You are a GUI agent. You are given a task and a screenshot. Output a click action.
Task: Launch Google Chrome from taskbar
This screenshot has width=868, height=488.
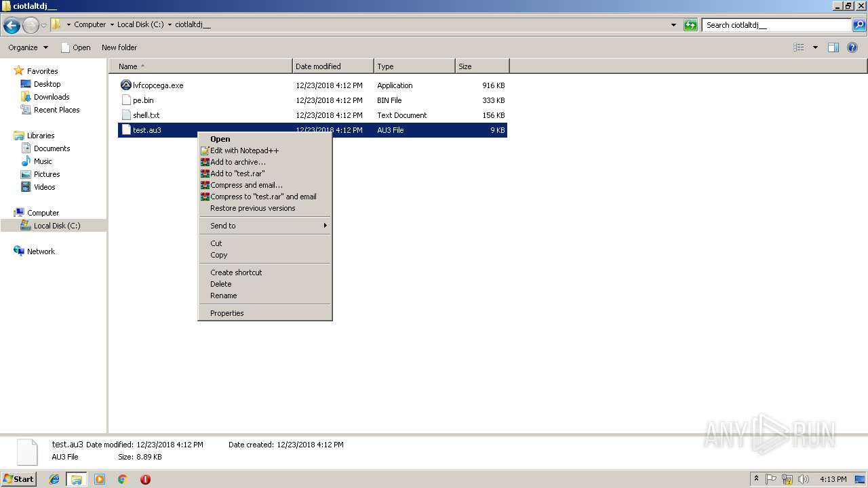click(x=123, y=479)
